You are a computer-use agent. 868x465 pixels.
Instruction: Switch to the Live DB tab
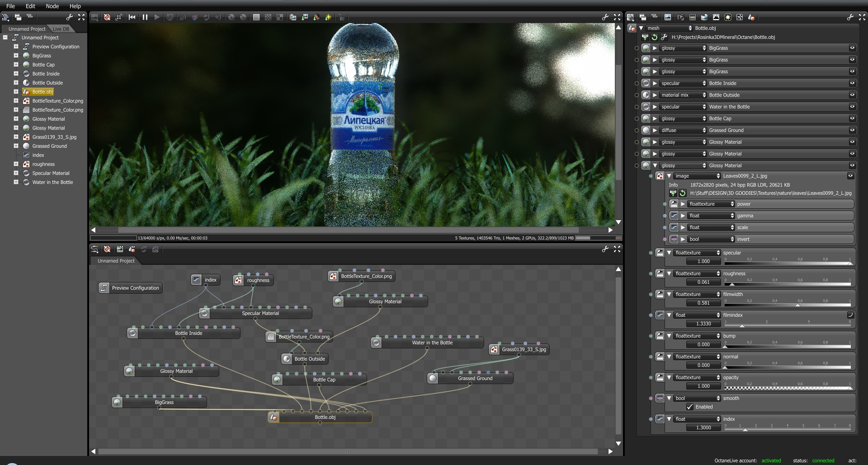pos(61,29)
